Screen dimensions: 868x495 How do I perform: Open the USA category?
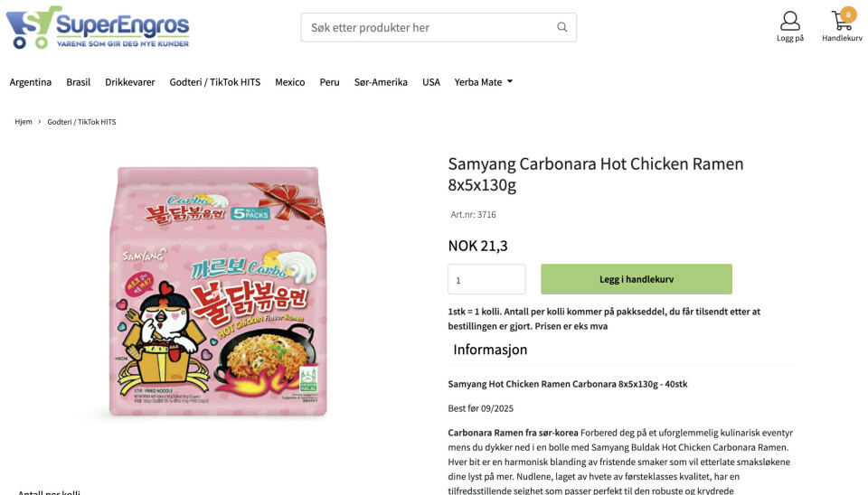(x=431, y=82)
